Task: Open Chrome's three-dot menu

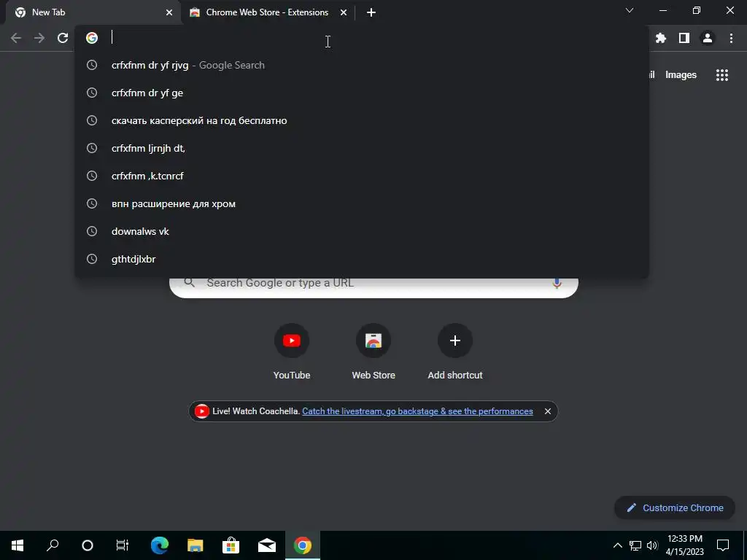Action: 731,38
